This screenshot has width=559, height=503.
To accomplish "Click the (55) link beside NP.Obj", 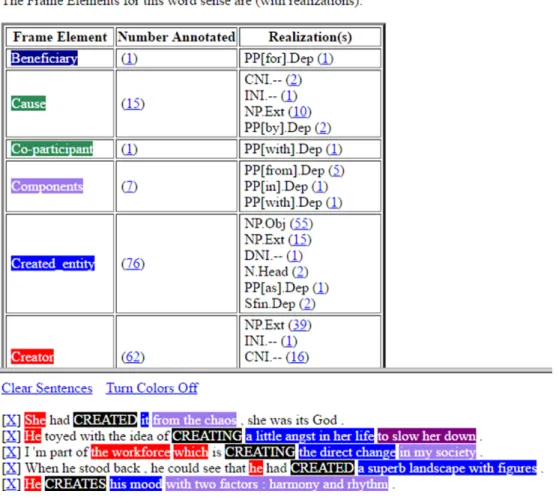I will pyautogui.click(x=301, y=224).
